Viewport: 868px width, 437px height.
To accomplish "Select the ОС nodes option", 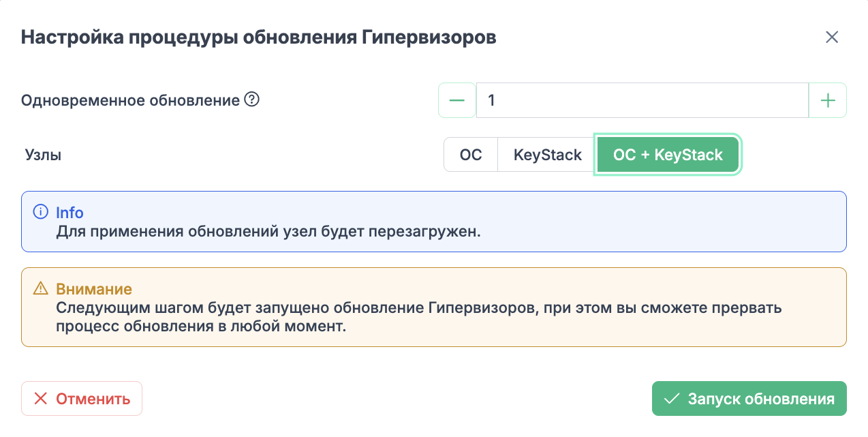I will tap(471, 155).
